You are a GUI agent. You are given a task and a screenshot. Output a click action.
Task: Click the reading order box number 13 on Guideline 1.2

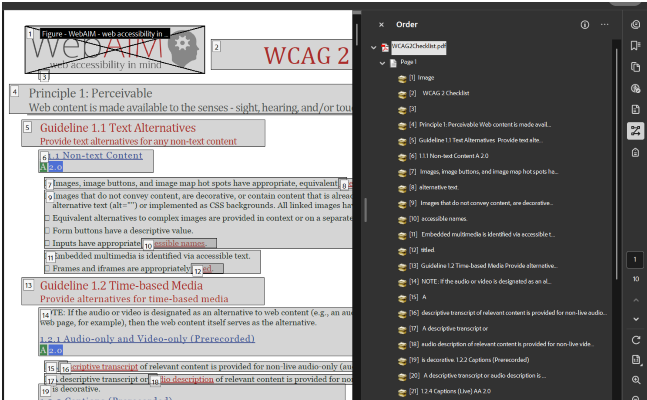tap(28, 285)
